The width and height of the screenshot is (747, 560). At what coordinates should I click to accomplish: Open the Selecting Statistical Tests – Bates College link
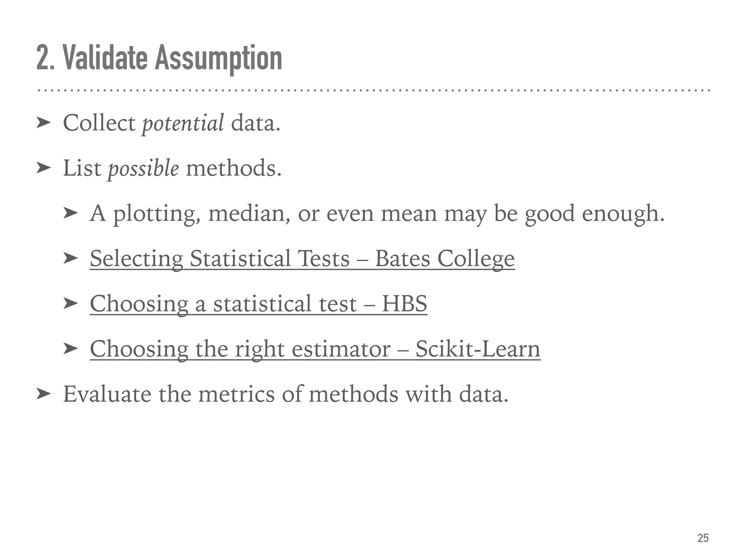[302, 258]
